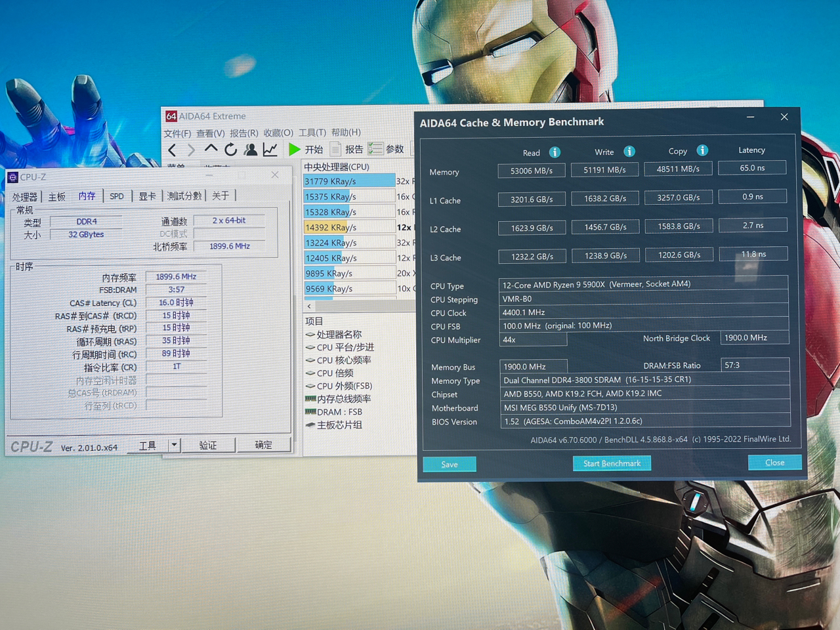Open the 文件(F) menu in AIDA64
Viewport: 840px width, 630px height.
click(x=177, y=133)
